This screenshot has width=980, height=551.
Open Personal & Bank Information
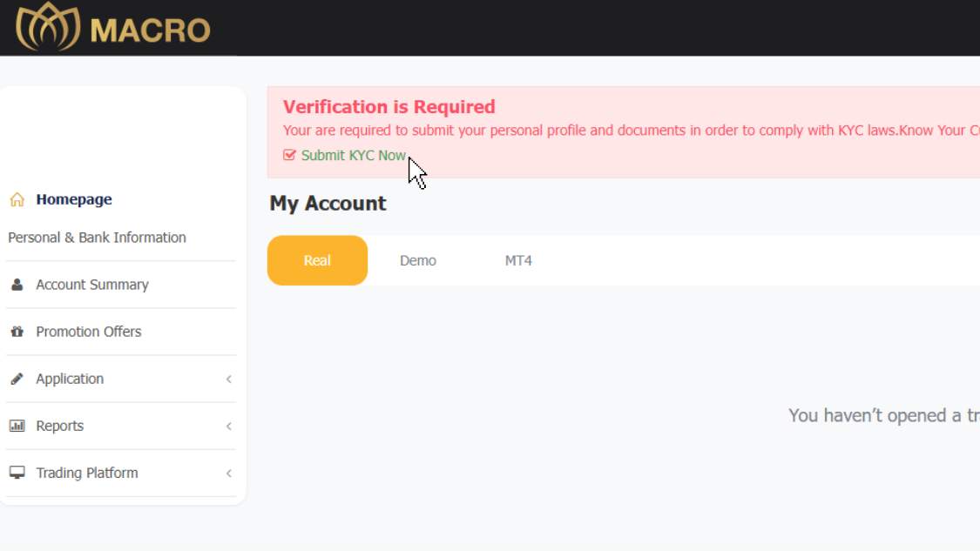pyautogui.click(x=97, y=237)
